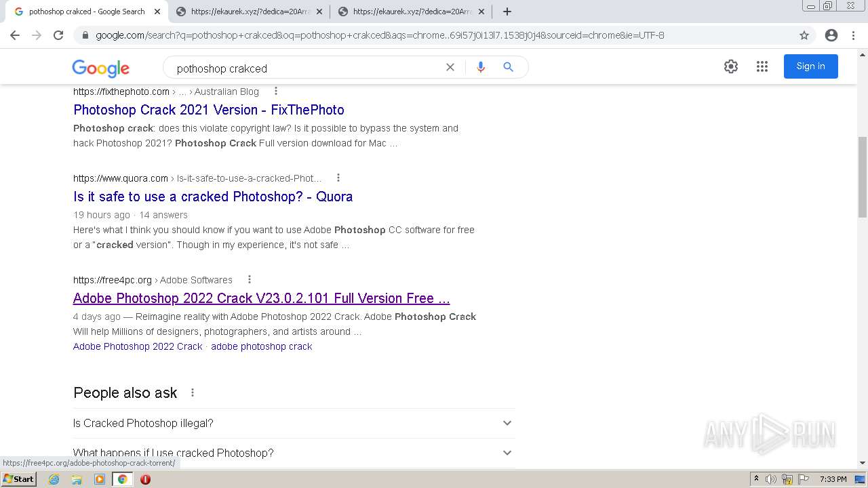
Task: Open 'Is it safe to use a cracked Photoshop? - Quora'
Action: coord(213,197)
